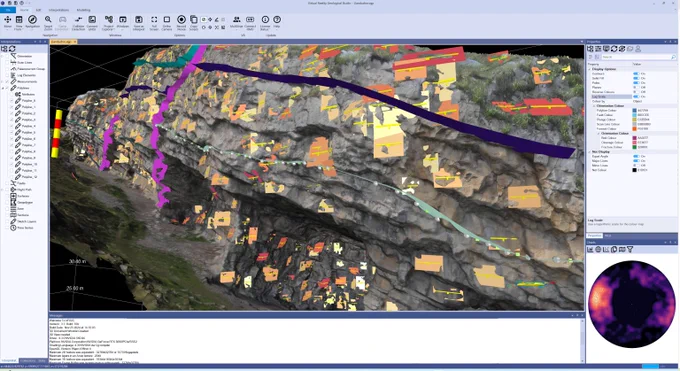Switch to the Modelling ribbon tab
680x371 pixels.
click(x=83, y=10)
